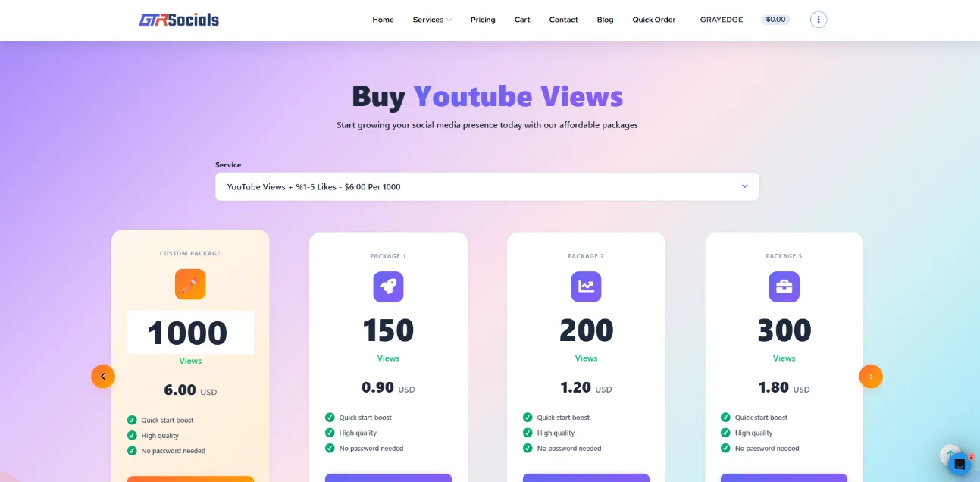Click the green check beside High quality in Package 2
The width and height of the screenshot is (980, 482).
[x=528, y=433]
